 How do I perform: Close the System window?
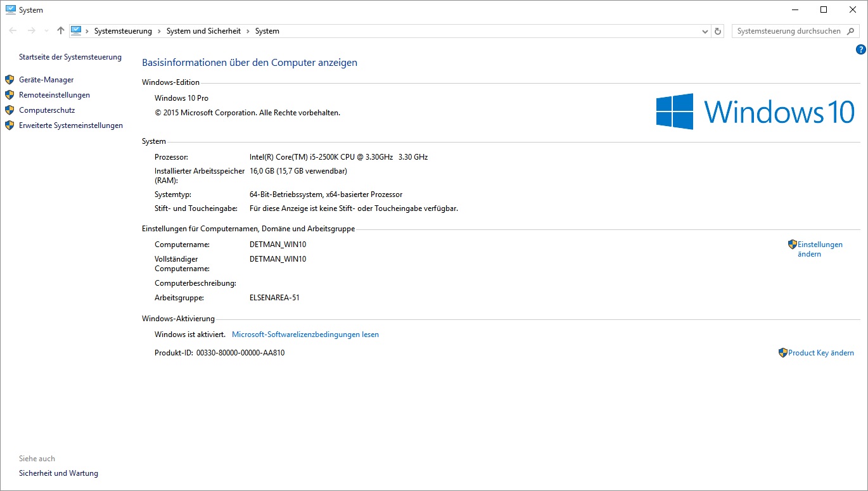pyautogui.click(x=853, y=10)
